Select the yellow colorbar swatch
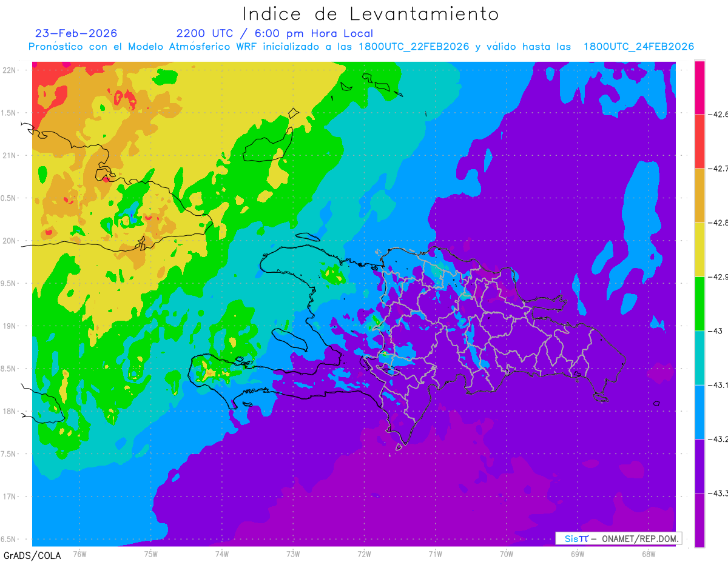Viewport: 728px width, 562px height. (x=699, y=249)
